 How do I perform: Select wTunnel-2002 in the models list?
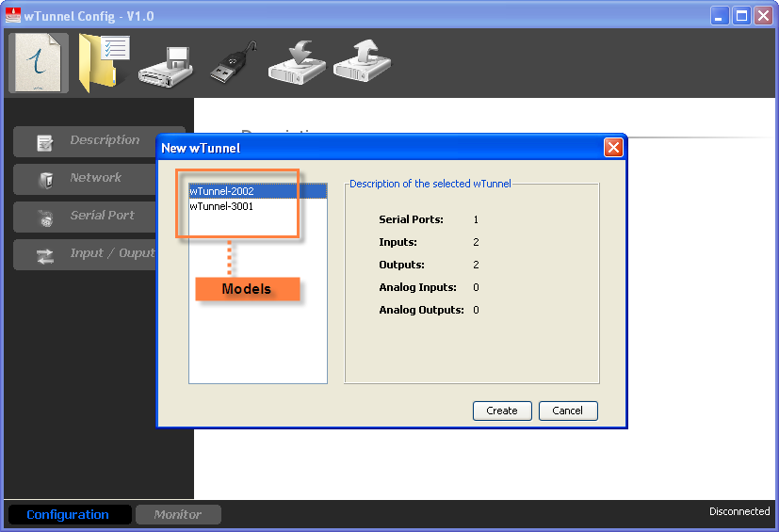coord(222,191)
